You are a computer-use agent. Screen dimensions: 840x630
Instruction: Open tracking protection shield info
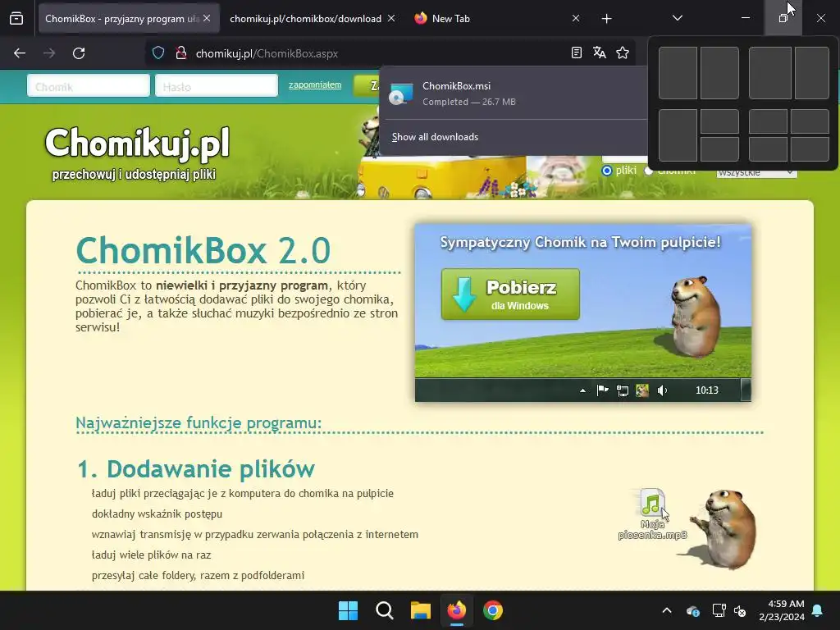[x=158, y=53]
